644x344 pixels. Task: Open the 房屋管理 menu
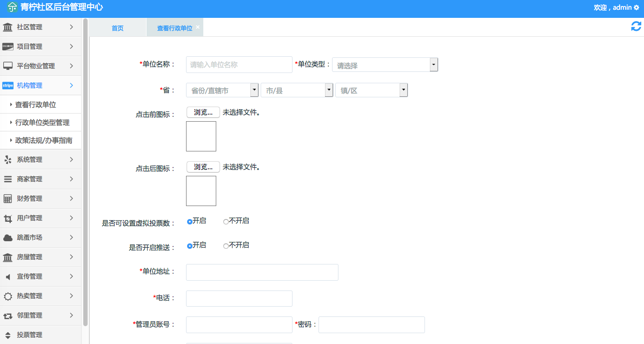click(x=41, y=257)
